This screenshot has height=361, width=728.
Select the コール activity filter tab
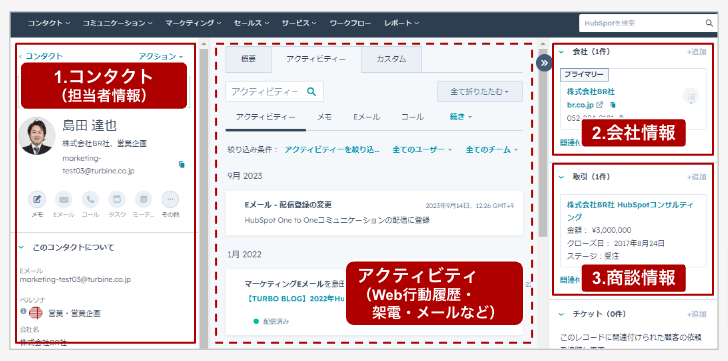click(x=412, y=117)
